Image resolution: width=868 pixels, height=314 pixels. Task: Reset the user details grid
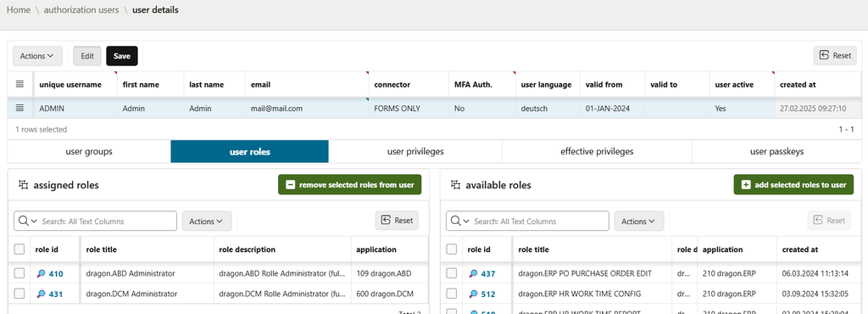(835, 55)
